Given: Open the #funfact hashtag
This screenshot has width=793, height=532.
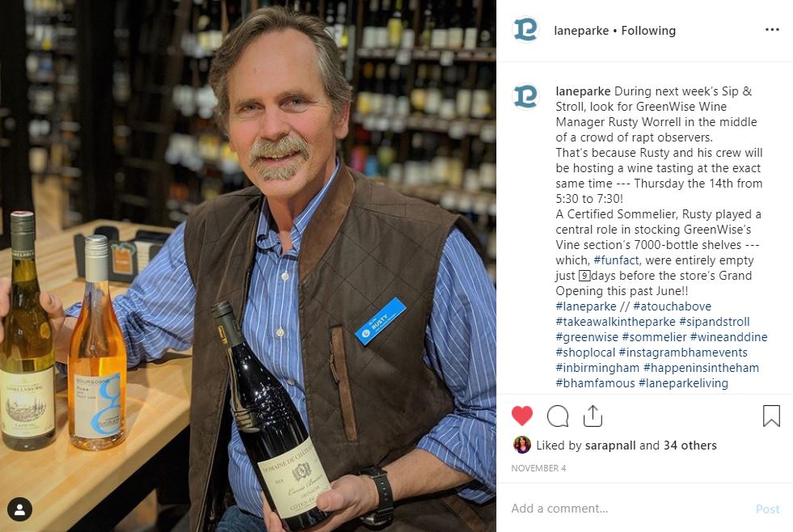Looking at the screenshot, I should pyautogui.click(x=617, y=260).
